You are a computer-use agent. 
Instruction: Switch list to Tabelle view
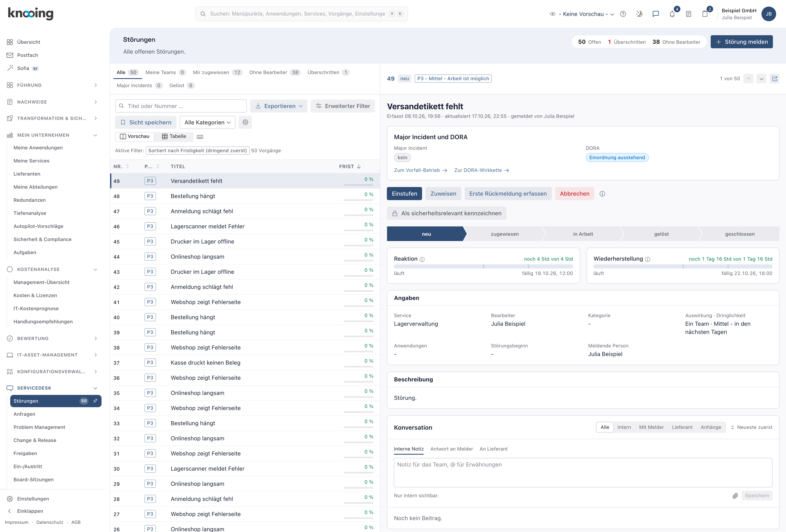click(x=174, y=136)
